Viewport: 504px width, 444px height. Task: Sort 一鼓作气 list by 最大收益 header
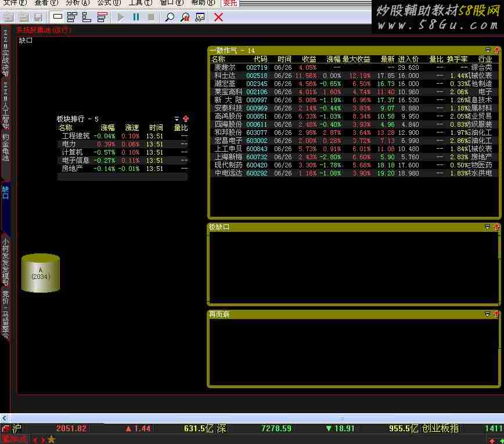tap(356, 59)
